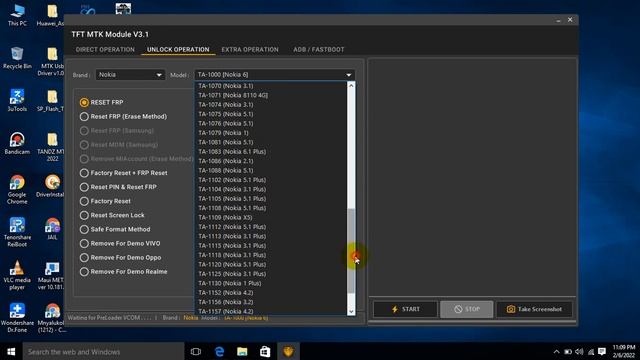Open Maui META desktop shortcut

click(51, 275)
